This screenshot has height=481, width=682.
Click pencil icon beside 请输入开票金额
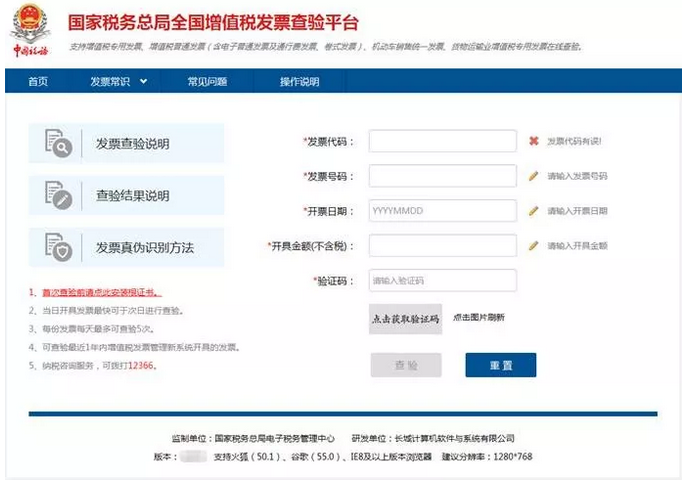click(534, 245)
